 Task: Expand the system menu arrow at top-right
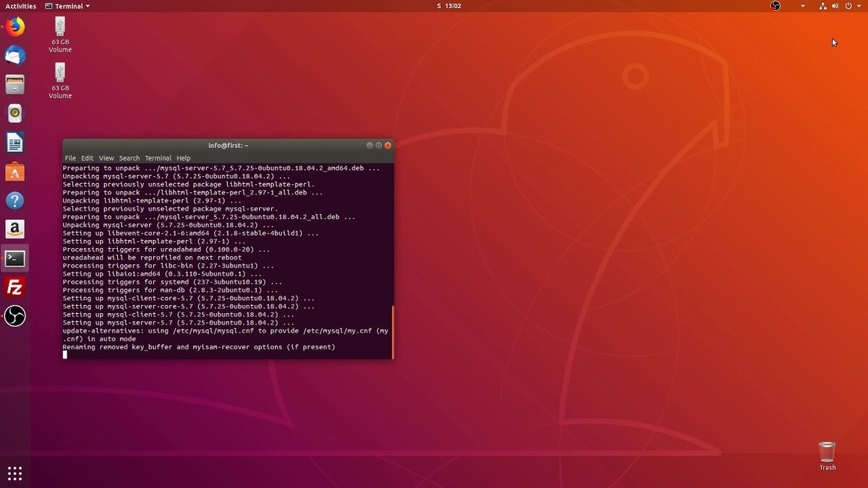[x=859, y=6]
